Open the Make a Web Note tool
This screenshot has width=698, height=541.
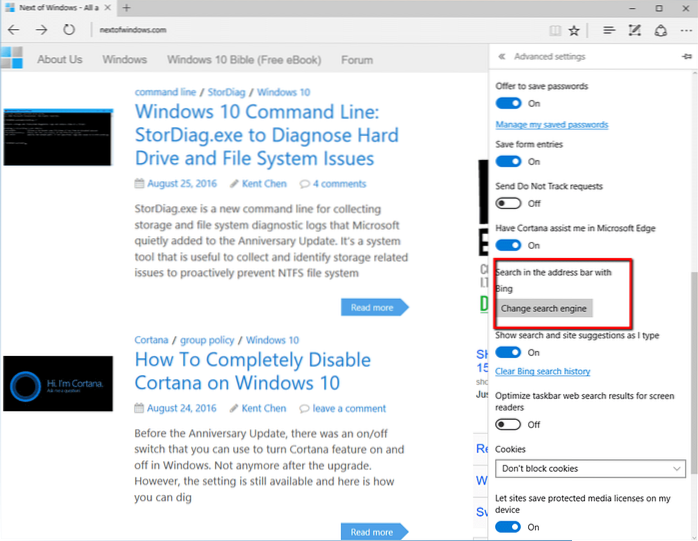coord(634,31)
